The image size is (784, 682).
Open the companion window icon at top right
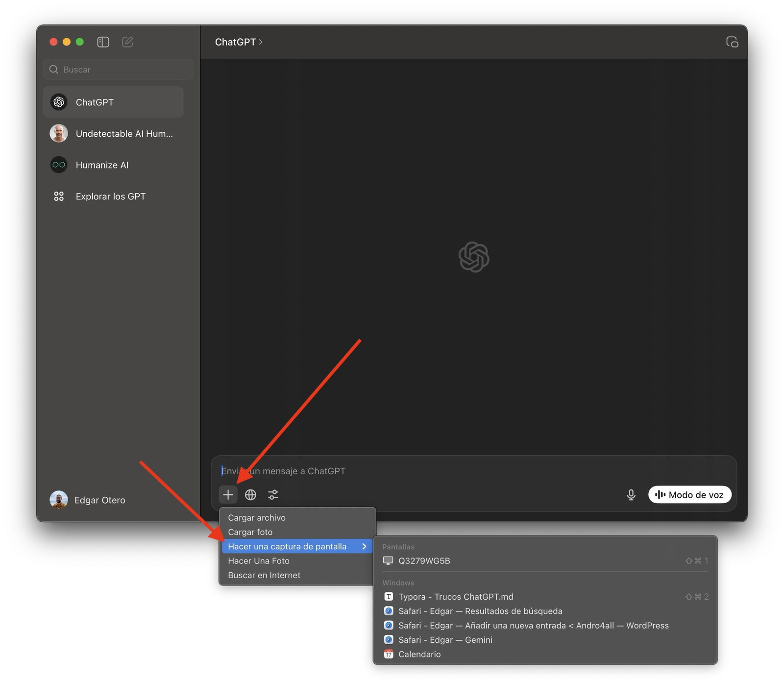click(732, 42)
